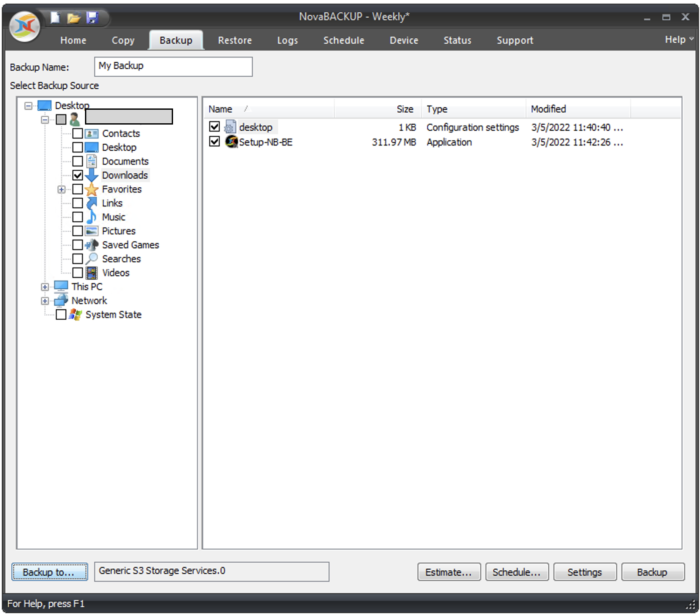Open the Status tab
The height and width of the screenshot is (615, 700).
(x=457, y=40)
